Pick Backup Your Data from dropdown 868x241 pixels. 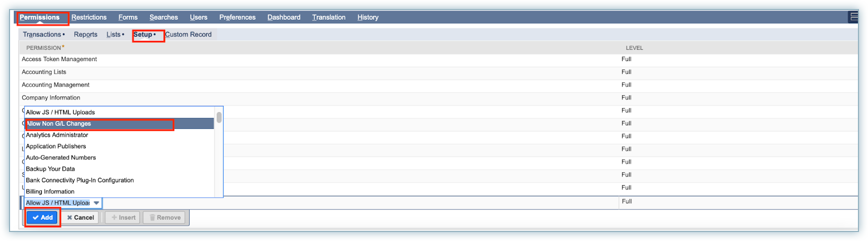[50, 169]
